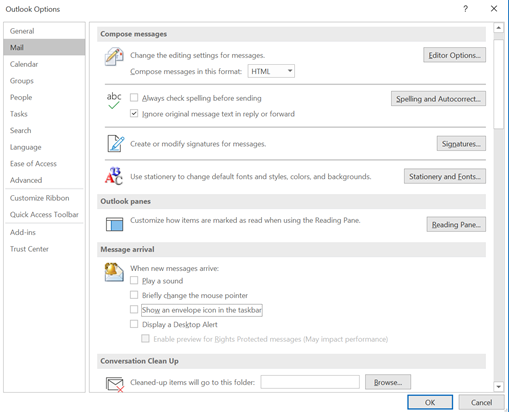This screenshot has height=412, width=509.
Task: Close the Outlook Options window
Action: coord(494,9)
